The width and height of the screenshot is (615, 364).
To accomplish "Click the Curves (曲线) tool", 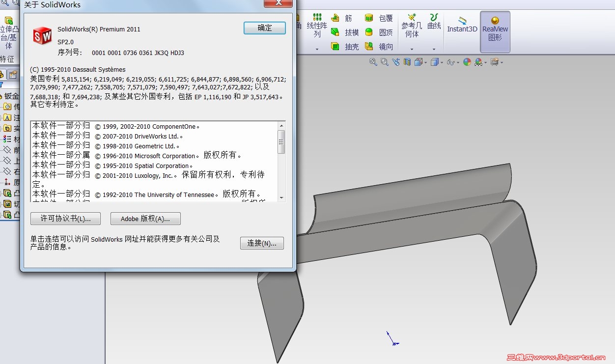I will [434, 22].
